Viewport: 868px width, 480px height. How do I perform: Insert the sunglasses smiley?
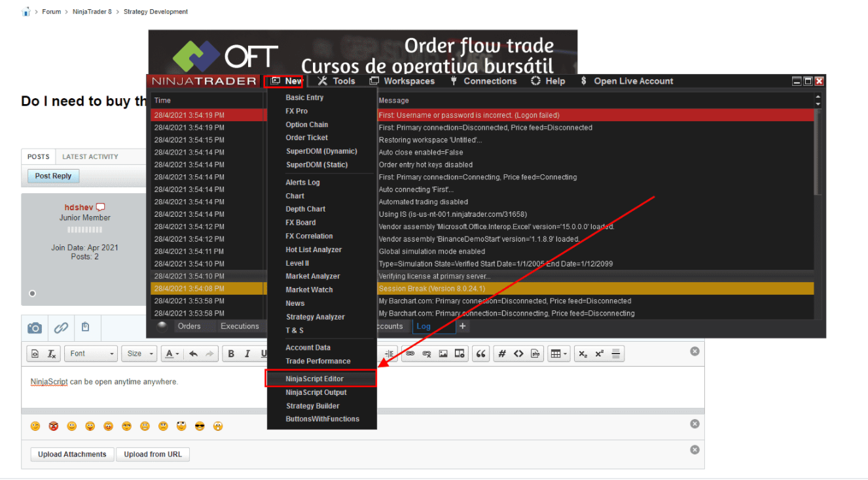[x=200, y=426]
